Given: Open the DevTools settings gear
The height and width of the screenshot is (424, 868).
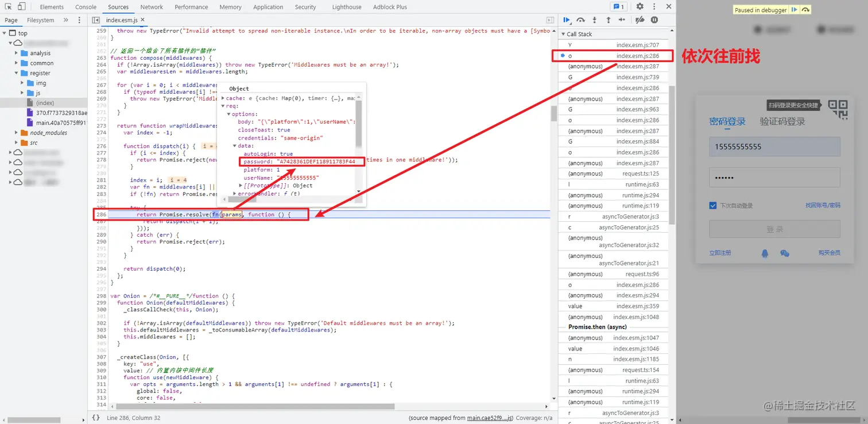Looking at the screenshot, I should point(640,7).
